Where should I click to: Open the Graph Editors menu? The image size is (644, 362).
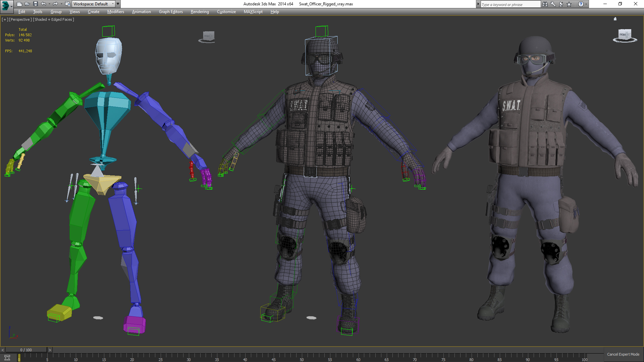[x=171, y=12]
